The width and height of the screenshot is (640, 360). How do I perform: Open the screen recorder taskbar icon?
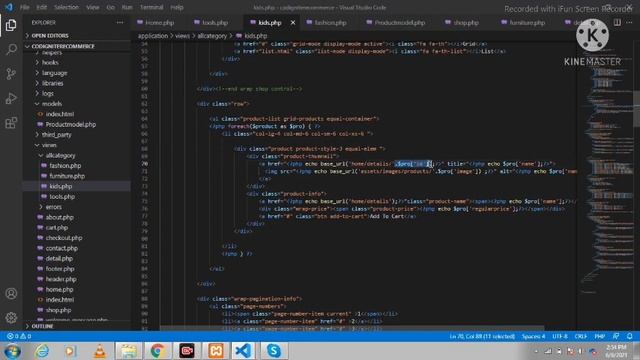coord(187,351)
